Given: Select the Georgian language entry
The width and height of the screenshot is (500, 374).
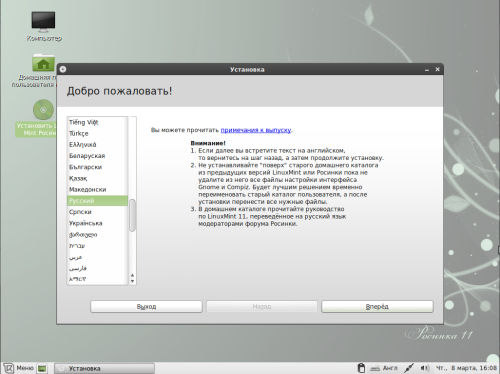Looking at the screenshot, I should [x=97, y=234].
